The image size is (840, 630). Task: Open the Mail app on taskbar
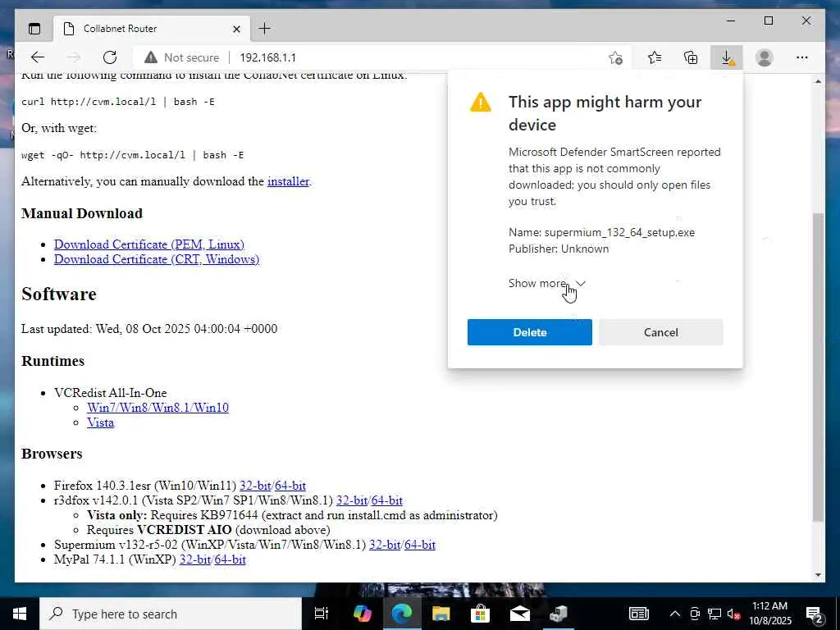[519, 614]
